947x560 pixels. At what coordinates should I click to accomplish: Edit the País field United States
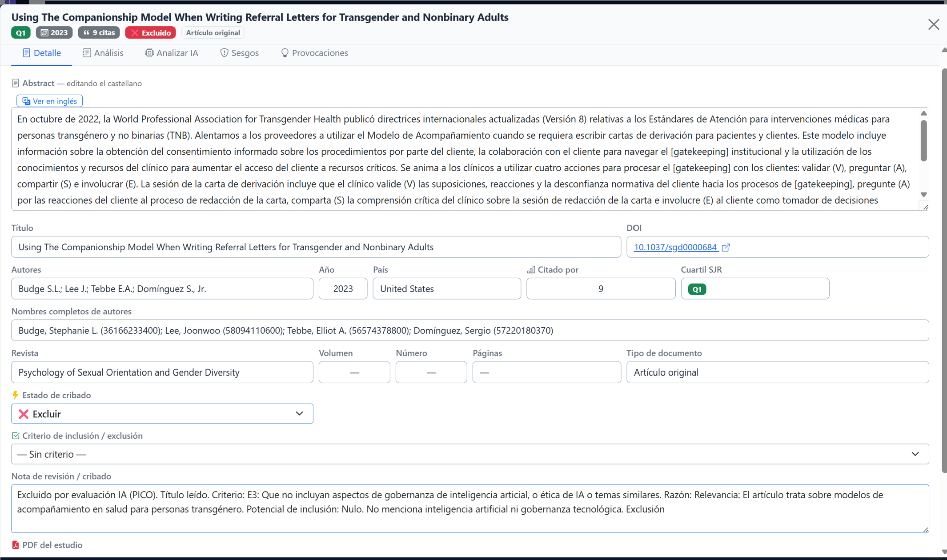tap(447, 289)
